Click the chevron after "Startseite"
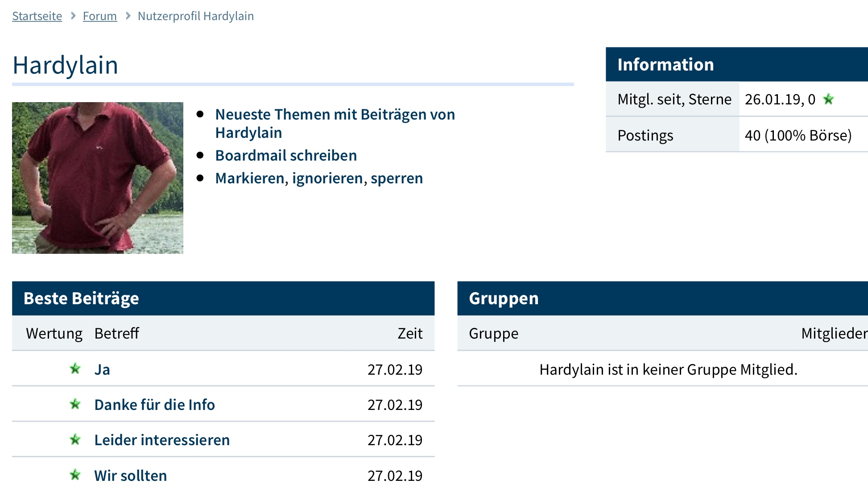Image resolution: width=868 pixels, height=488 pixels. [73, 16]
